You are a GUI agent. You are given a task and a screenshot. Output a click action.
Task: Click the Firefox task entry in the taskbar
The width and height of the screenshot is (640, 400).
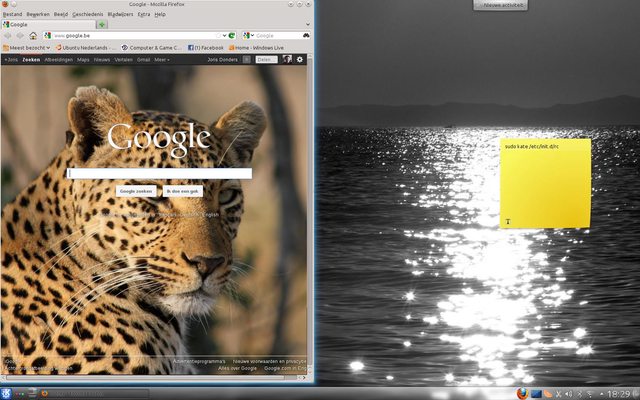click(94, 394)
